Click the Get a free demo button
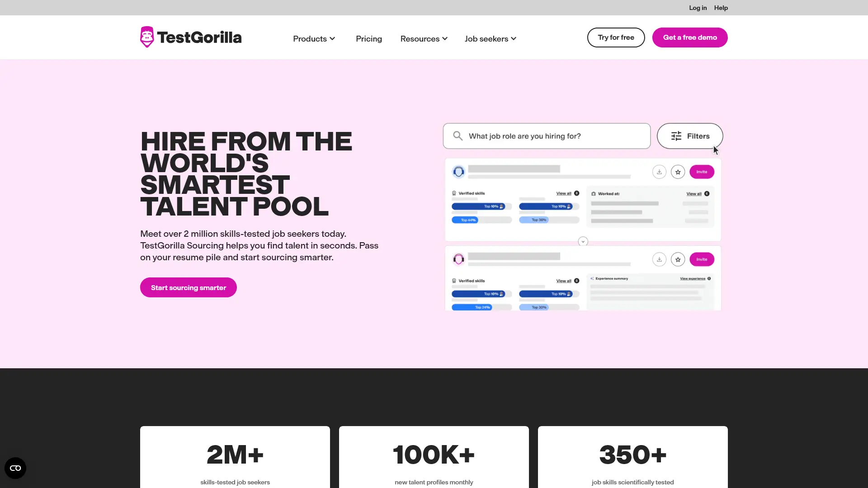This screenshot has width=868, height=488. (690, 37)
